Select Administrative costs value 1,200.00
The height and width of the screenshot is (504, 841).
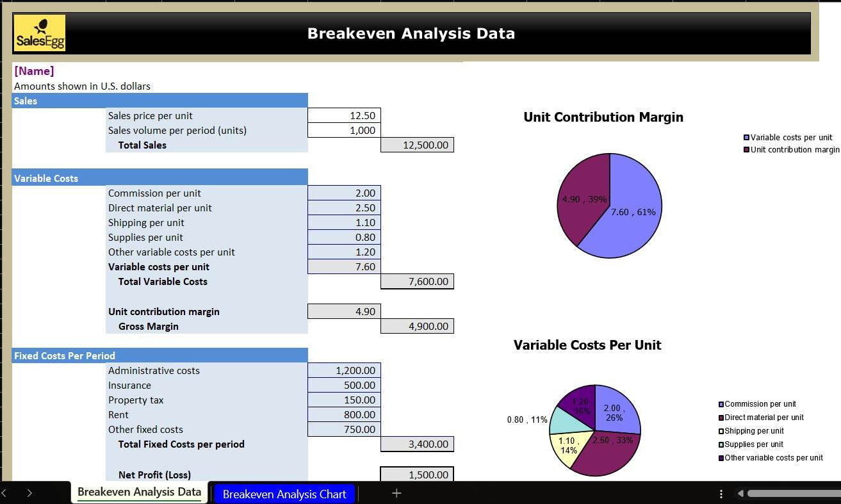tap(344, 370)
